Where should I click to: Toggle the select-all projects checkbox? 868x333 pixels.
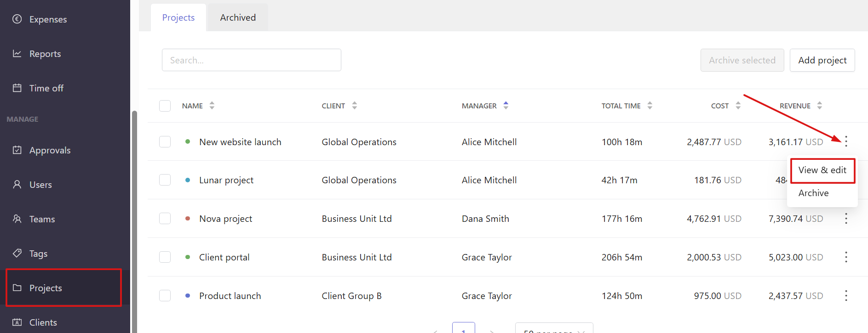[165, 106]
